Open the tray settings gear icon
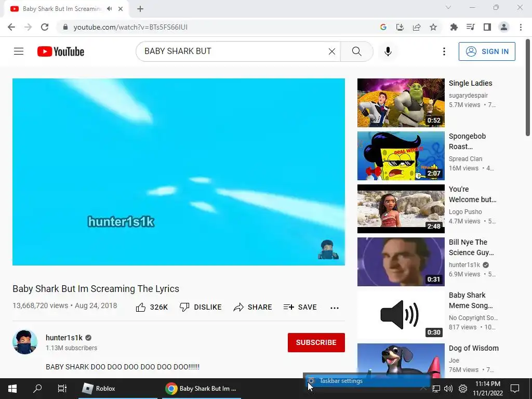This screenshot has width=532, height=399. (463, 389)
